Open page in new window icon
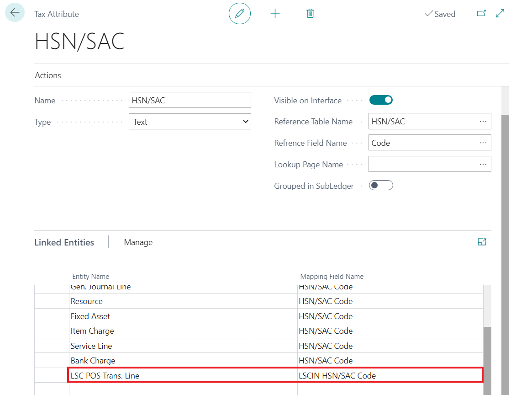 point(481,14)
